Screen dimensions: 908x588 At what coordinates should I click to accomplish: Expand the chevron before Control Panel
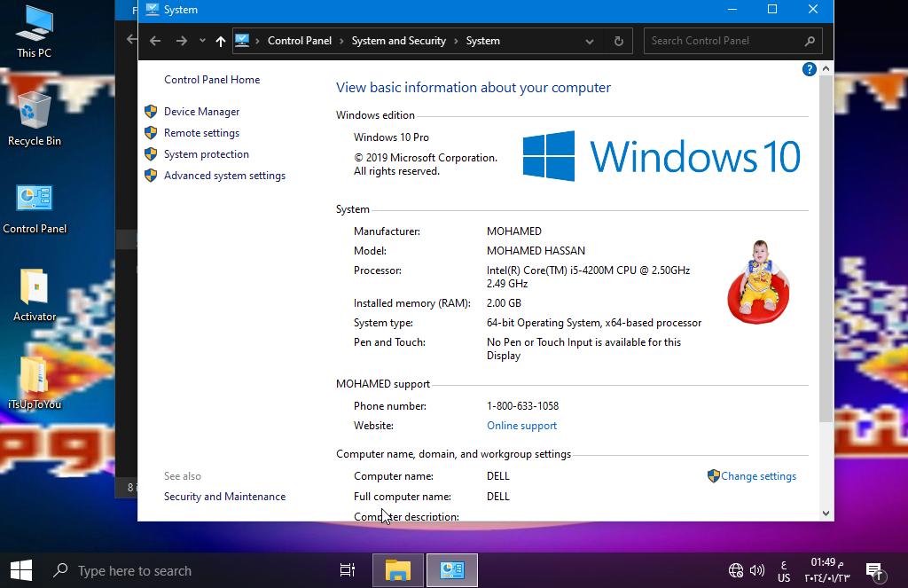tap(257, 41)
